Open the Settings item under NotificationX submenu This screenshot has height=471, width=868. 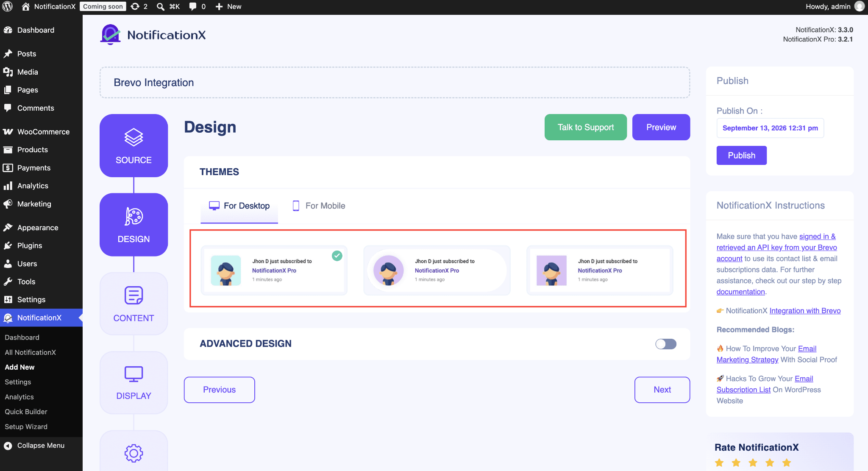click(18, 382)
